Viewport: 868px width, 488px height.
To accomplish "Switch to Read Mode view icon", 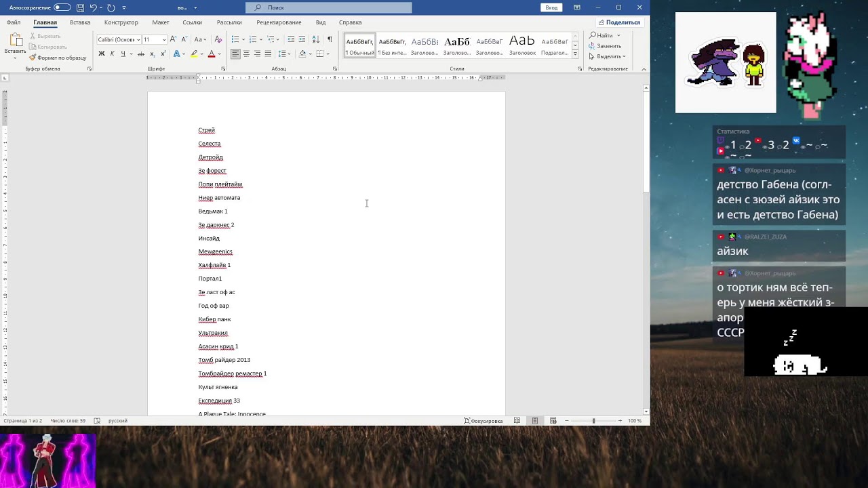I will (517, 421).
